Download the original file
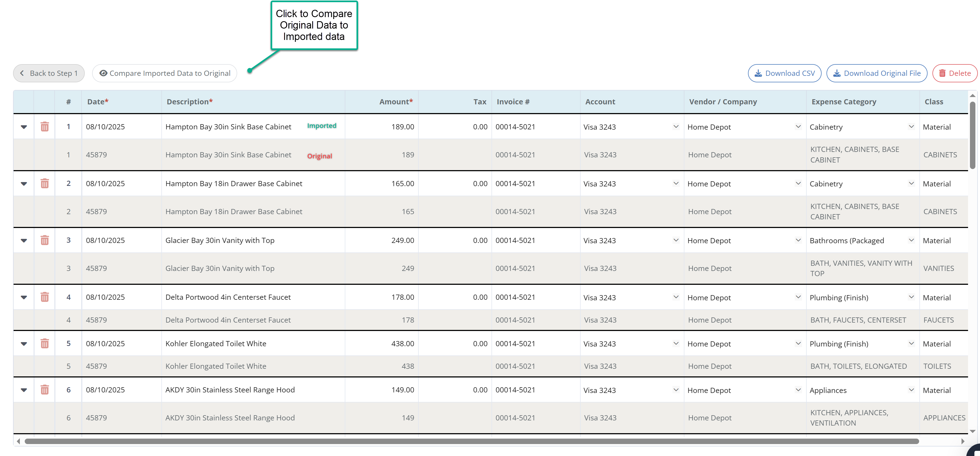Viewport: 980px width, 456px height. 876,73
